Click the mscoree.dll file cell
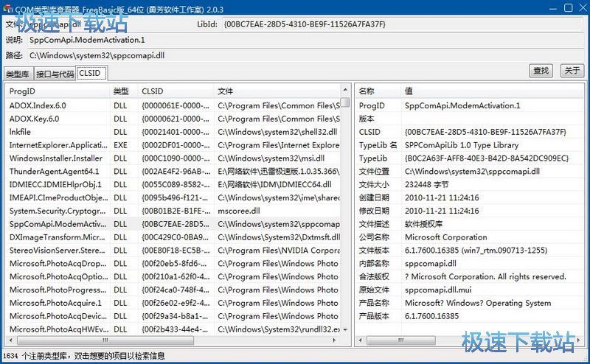This screenshot has height=364, width=590. tap(238, 211)
